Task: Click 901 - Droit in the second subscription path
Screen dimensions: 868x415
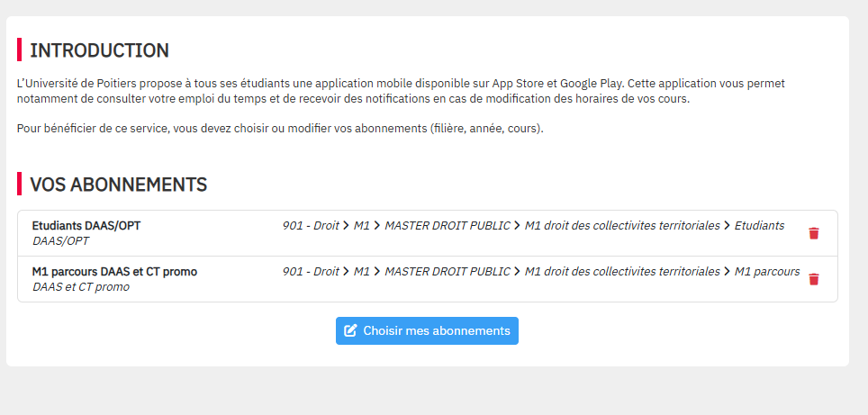Action: [x=311, y=272]
